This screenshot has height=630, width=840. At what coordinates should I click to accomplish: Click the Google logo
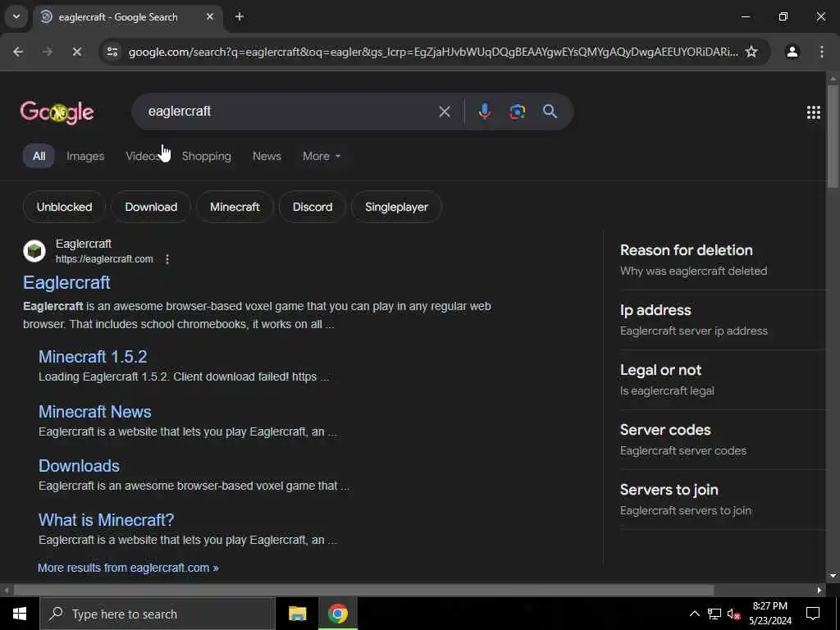point(57,112)
